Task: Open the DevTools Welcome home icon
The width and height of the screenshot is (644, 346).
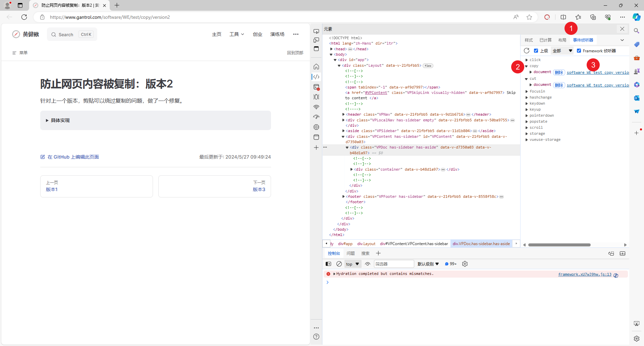Action: 316,67
